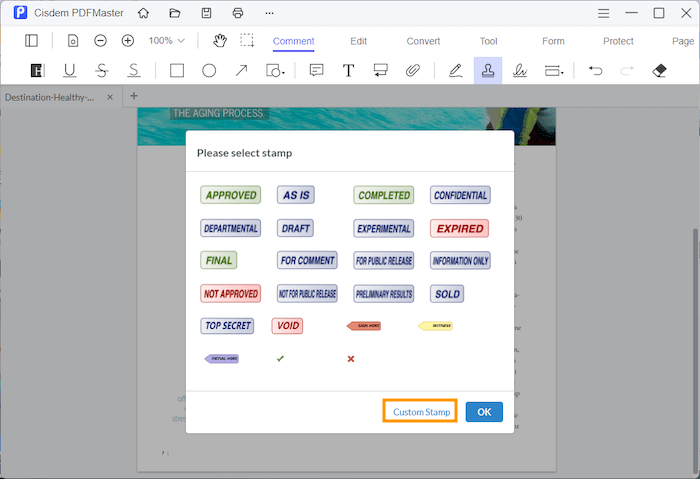
Task: Click the Custom Stamp button
Action: click(x=420, y=412)
